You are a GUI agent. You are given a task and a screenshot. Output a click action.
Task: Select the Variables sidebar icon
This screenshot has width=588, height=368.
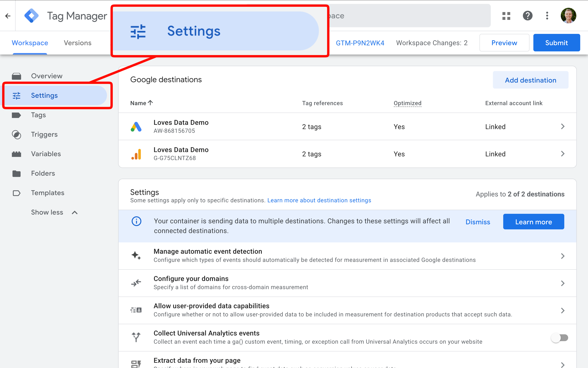click(17, 154)
